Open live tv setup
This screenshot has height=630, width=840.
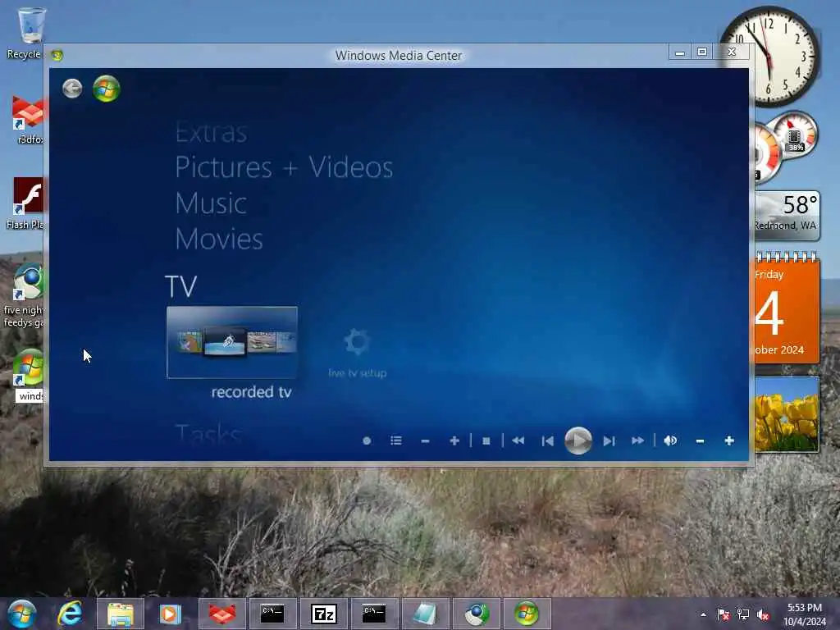click(358, 353)
